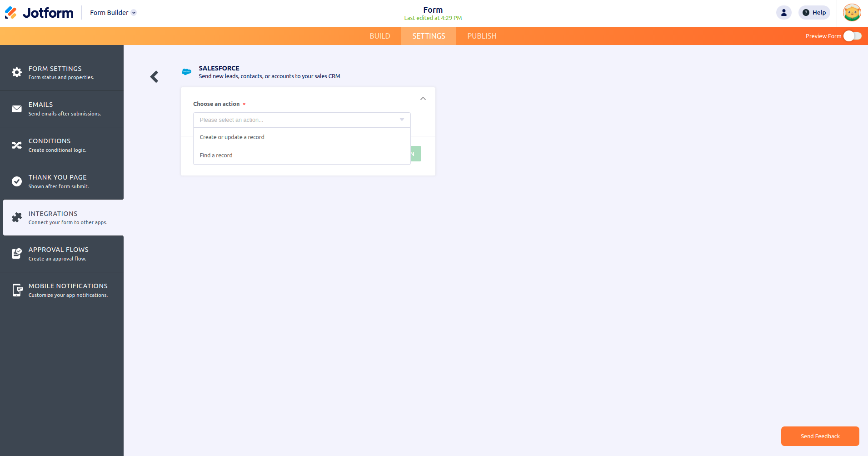Open the Form Builder dropdown
Screen dimensions: 868x456
113,13
